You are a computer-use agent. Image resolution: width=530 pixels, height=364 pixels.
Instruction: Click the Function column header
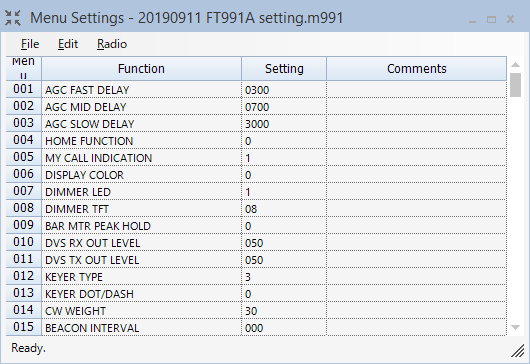[141, 69]
